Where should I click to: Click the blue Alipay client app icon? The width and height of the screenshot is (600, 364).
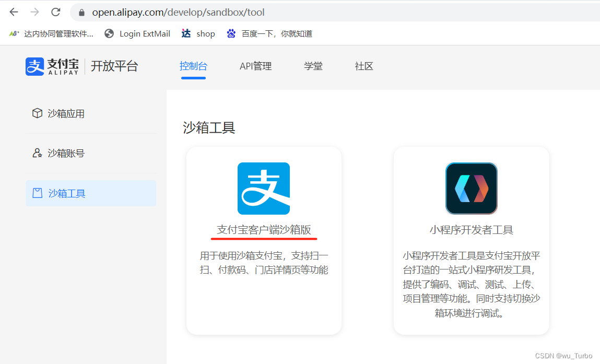[264, 189]
